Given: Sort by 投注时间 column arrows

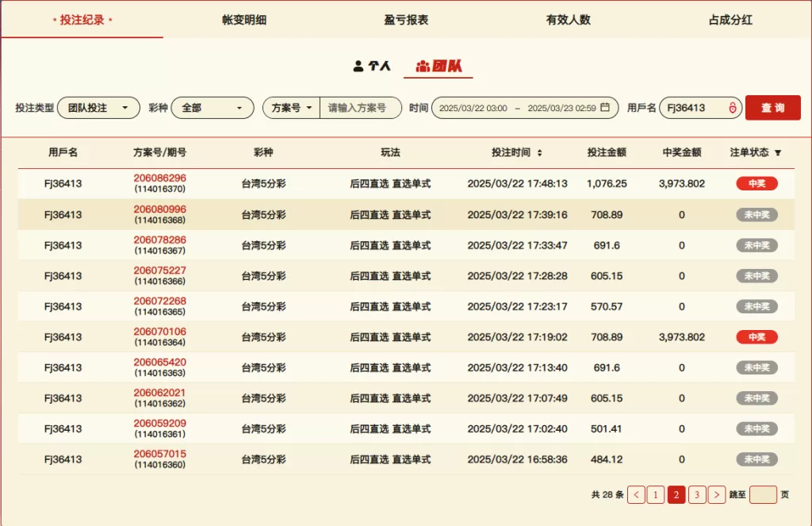Looking at the screenshot, I should [539, 153].
